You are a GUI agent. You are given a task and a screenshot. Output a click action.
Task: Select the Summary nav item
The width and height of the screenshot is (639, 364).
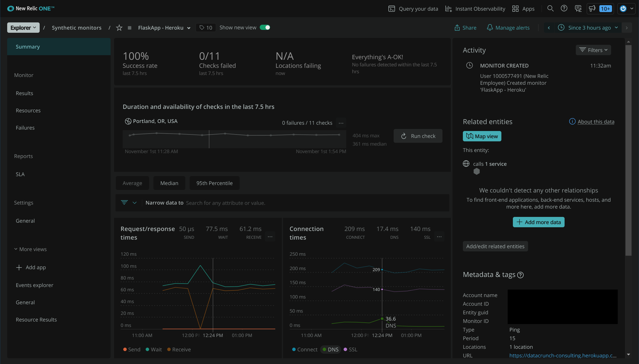tap(59, 47)
